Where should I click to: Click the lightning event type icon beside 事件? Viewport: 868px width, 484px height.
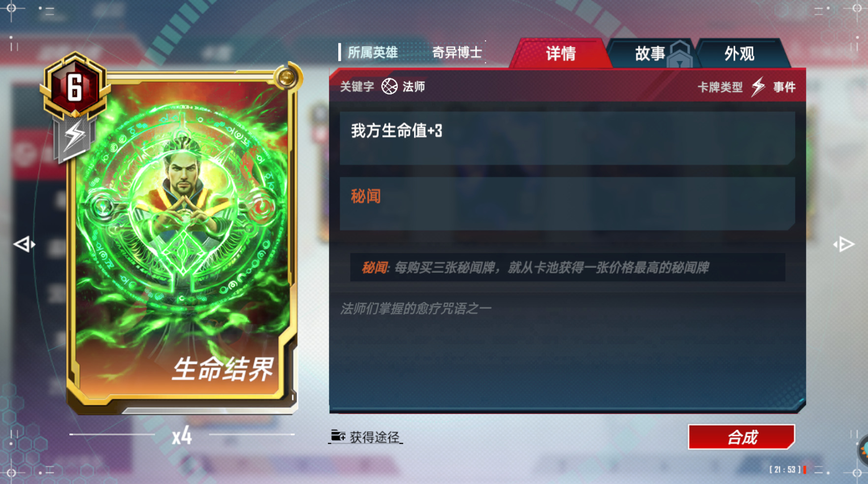[758, 87]
